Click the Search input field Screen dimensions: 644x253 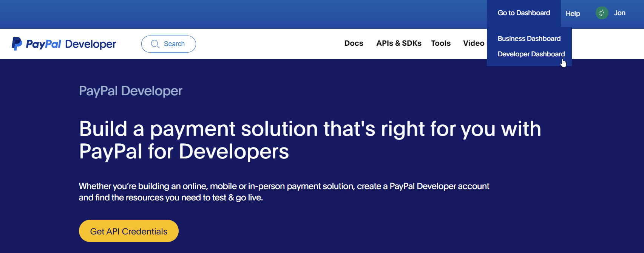(168, 44)
